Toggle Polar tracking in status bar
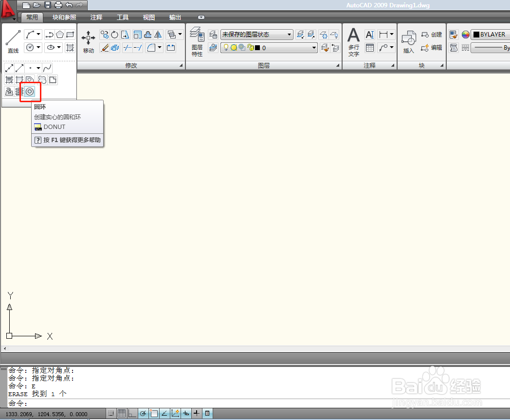 [143, 413]
